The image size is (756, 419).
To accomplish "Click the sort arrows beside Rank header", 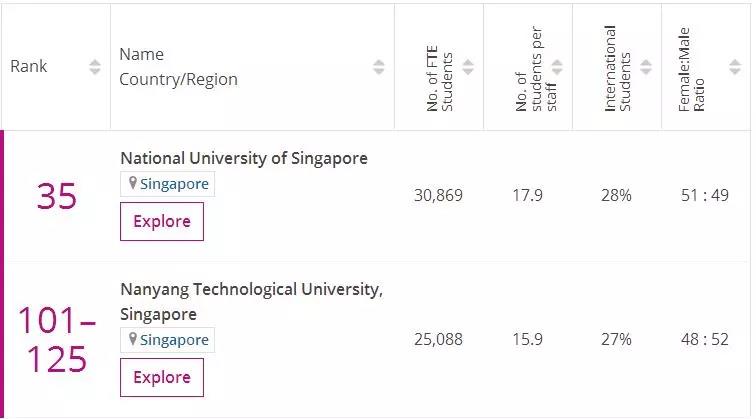I will click(x=95, y=67).
